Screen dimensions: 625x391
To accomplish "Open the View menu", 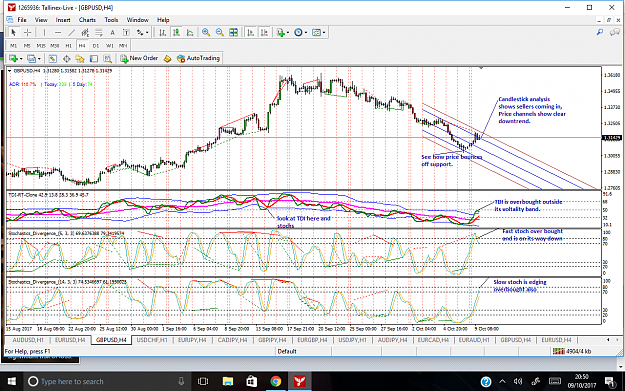I will point(41,20).
